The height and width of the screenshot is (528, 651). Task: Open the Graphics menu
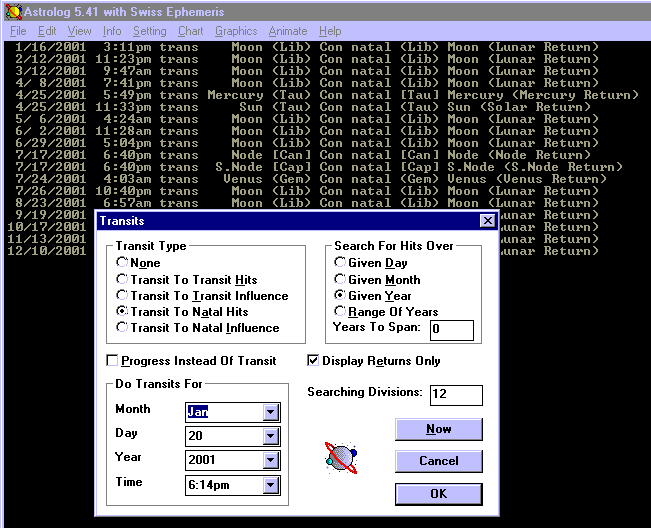236,31
